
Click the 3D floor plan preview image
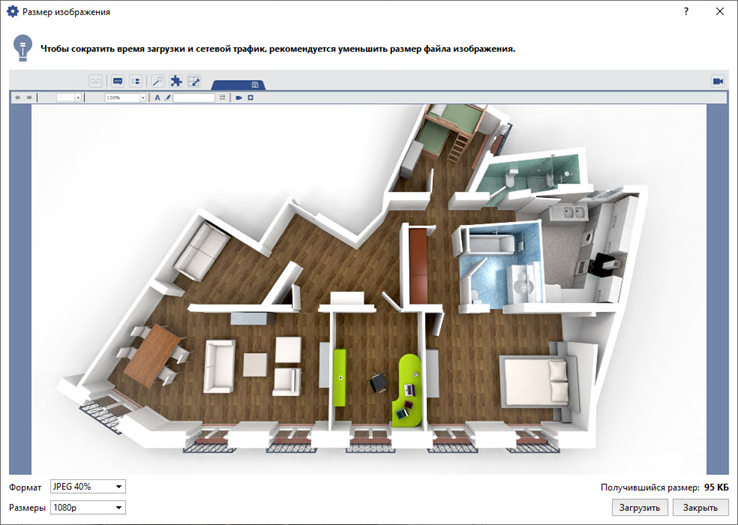pyautogui.click(x=369, y=288)
